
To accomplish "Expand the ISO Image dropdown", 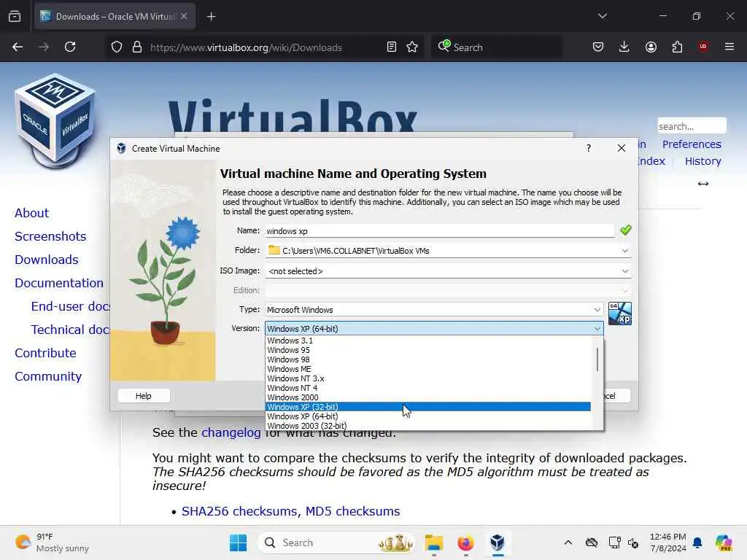I will pyautogui.click(x=624, y=271).
